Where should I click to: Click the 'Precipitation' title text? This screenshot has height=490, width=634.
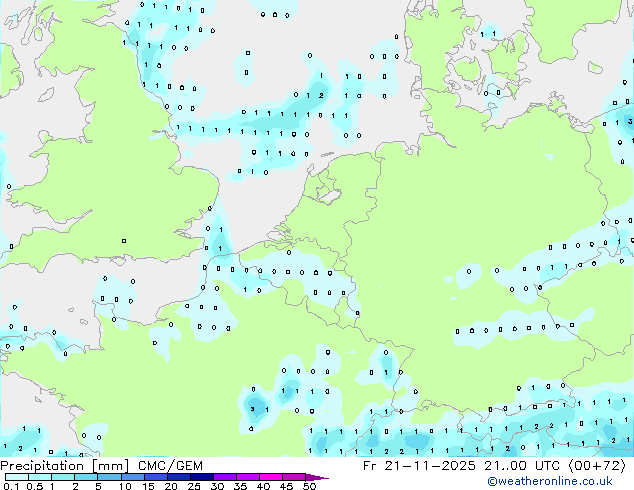(42, 466)
